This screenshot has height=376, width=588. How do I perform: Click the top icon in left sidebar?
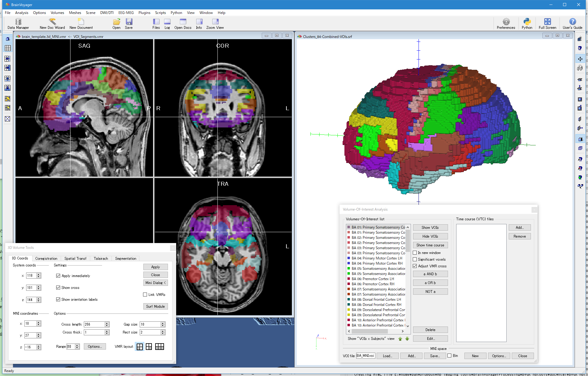[8, 39]
